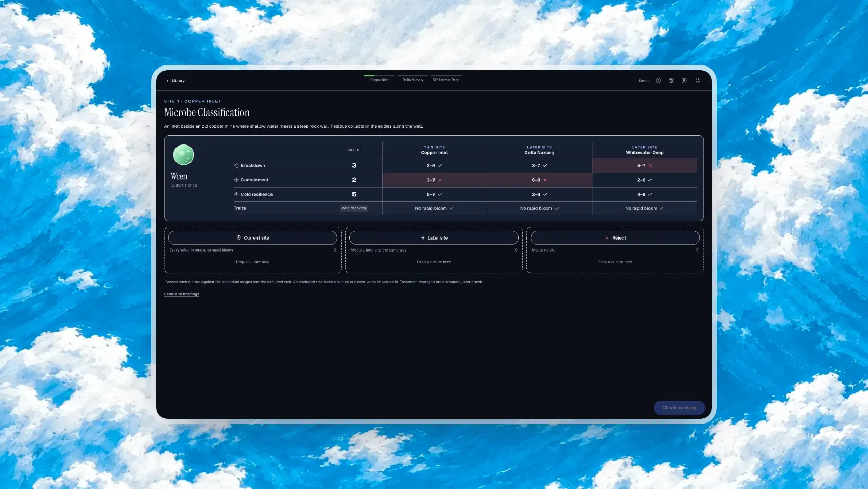
Task: Click Copper Inlet's failed Containment range "3–7"
Action: (x=435, y=180)
